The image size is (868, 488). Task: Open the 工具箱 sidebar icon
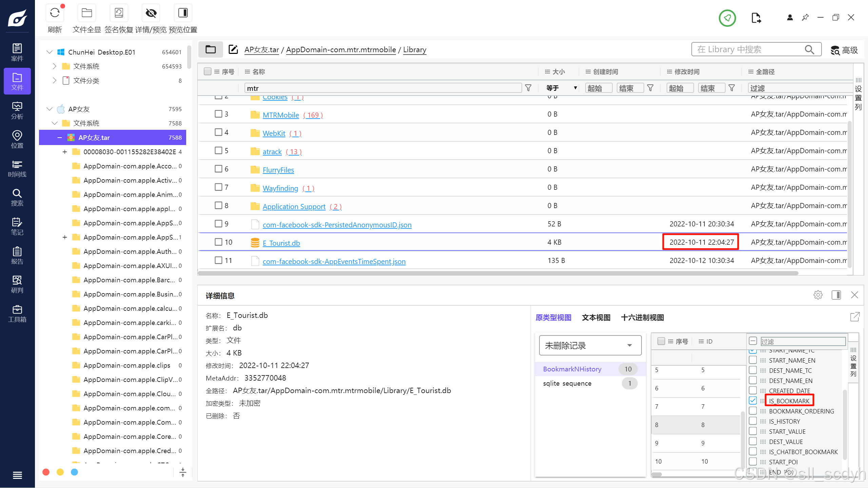click(17, 313)
